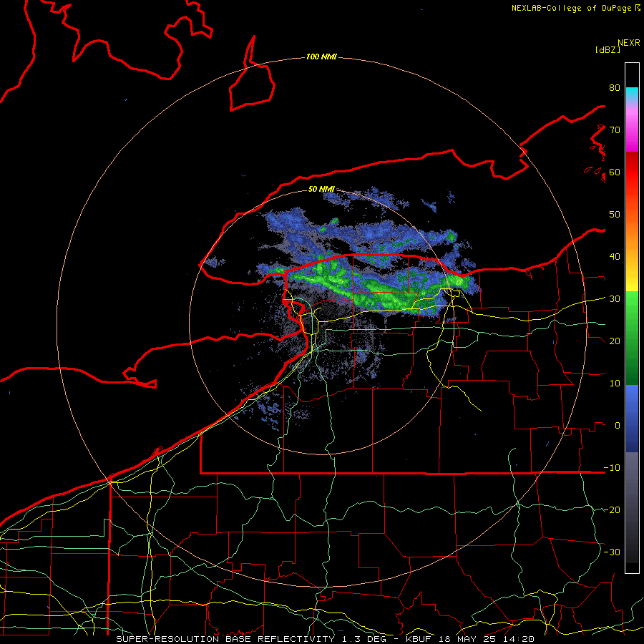Click the 70 value on dBZ scale
The image size is (644, 644).
(615, 130)
